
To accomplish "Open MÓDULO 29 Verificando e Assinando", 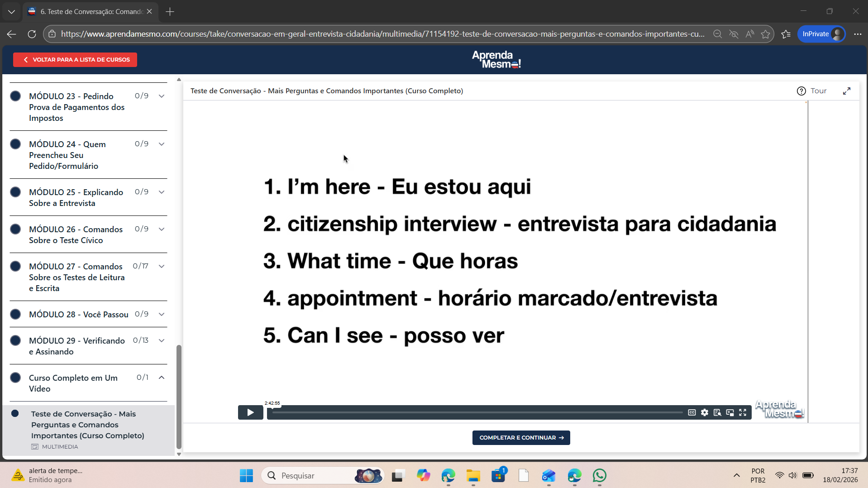I will click(x=76, y=346).
